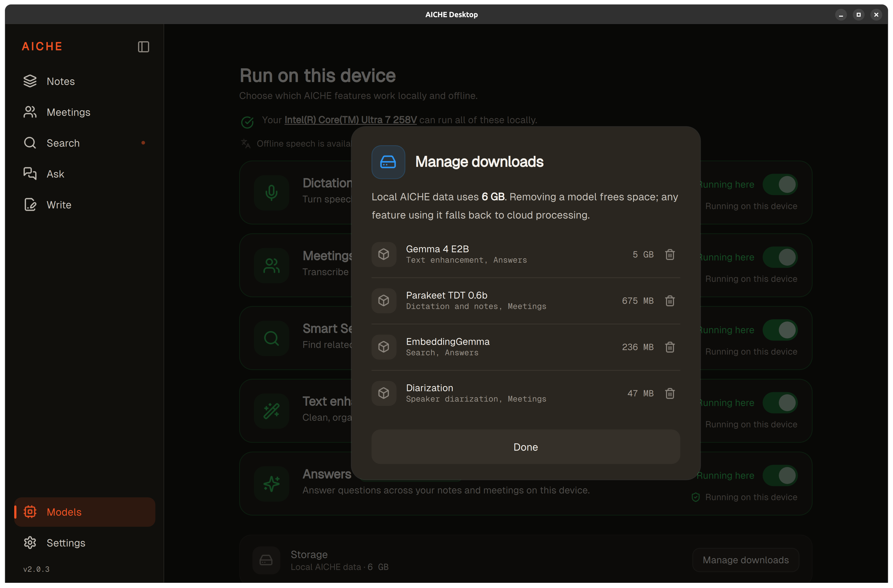Click the 675 MB size value

click(x=638, y=301)
